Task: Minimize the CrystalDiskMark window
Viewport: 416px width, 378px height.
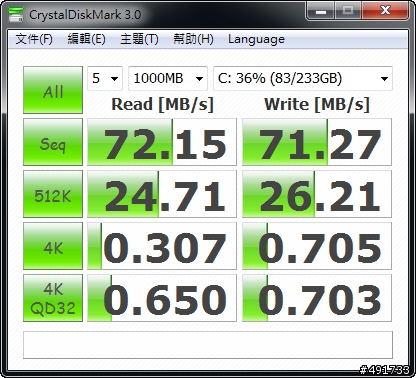Action: [x=320, y=11]
